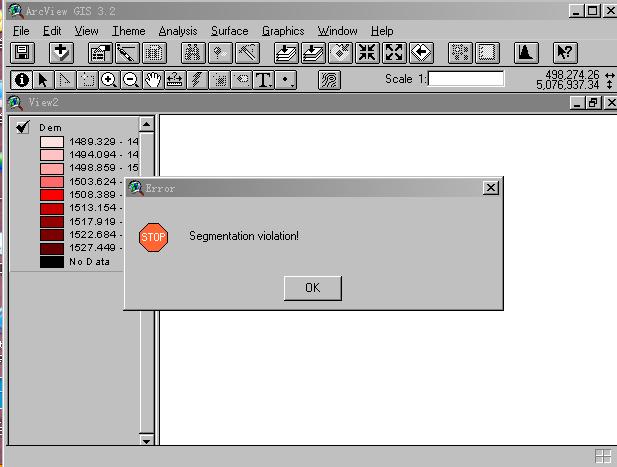
Task: Click OK in the Error dialog
Action: [313, 288]
